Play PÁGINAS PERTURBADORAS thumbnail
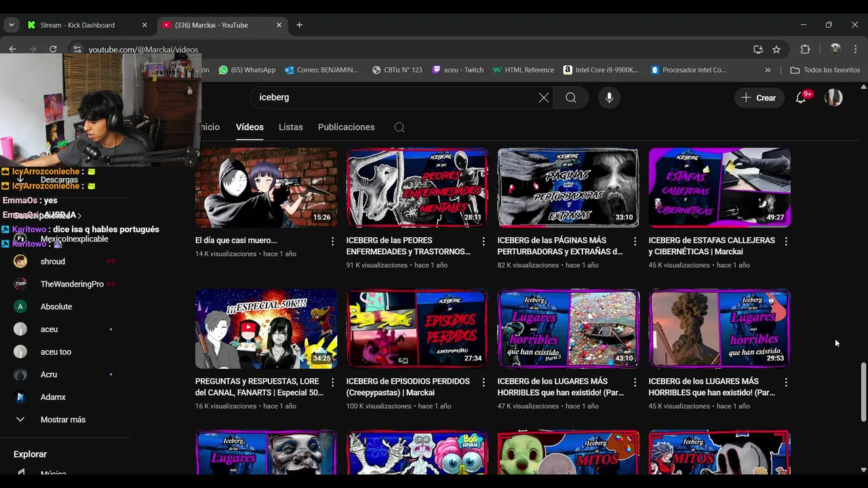 point(568,188)
